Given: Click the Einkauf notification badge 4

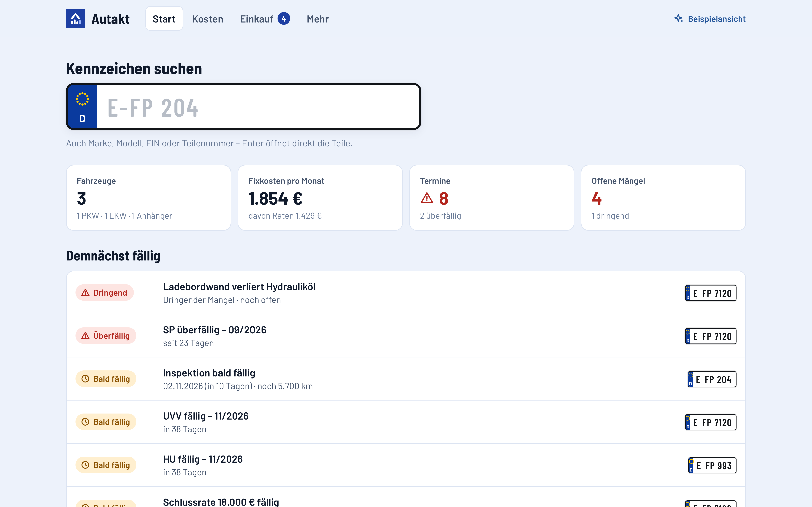Looking at the screenshot, I should pyautogui.click(x=284, y=19).
